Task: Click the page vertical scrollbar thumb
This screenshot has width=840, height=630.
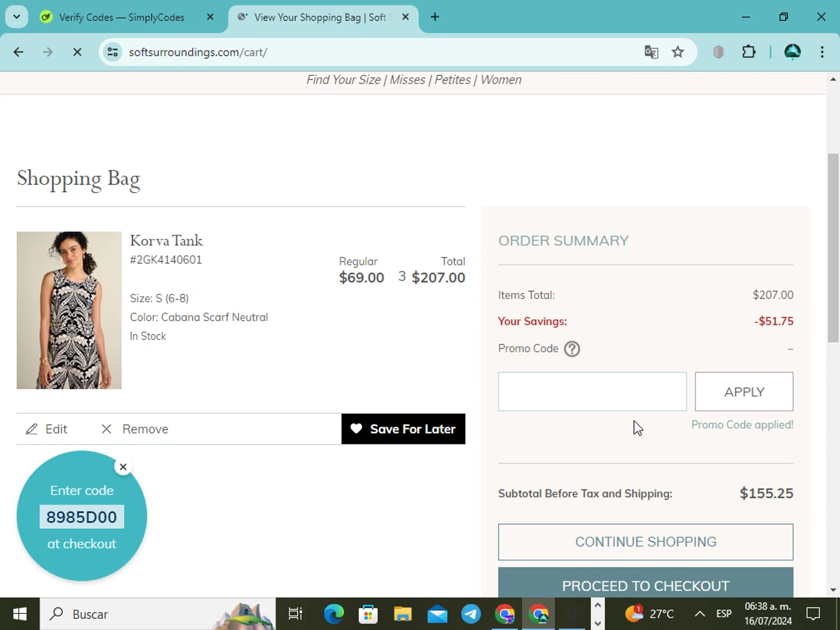Action: tap(833, 248)
